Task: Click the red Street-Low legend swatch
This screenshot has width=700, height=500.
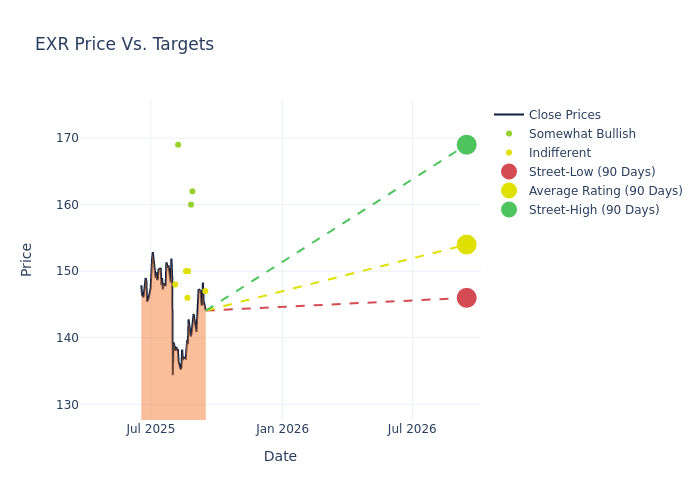Action: coord(509,172)
